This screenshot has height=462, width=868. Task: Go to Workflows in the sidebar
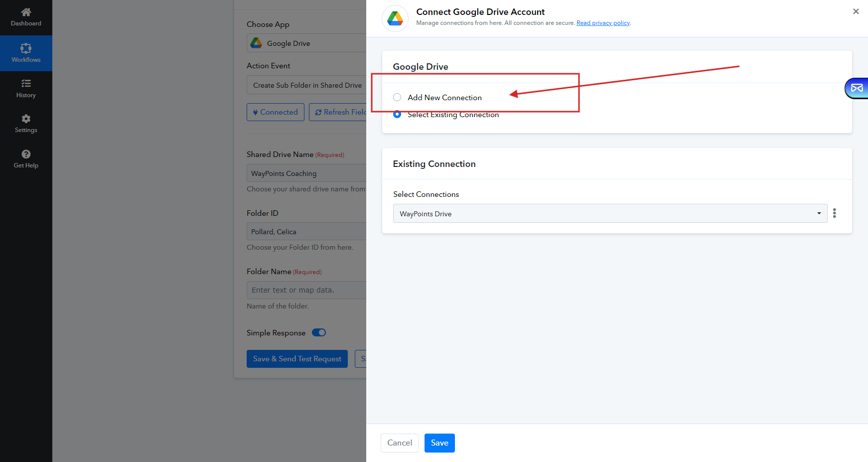coord(26,53)
